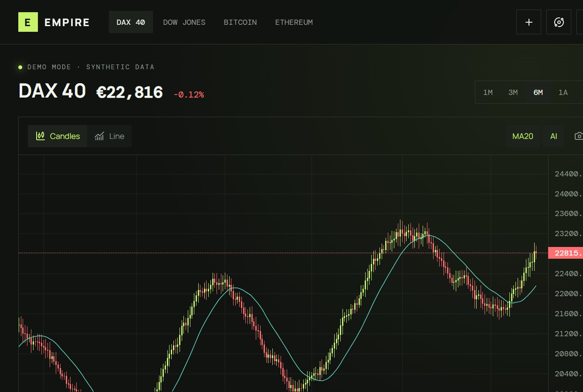583x392 pixels.
Task: Click the "DEMO MODE · SYNTHETIC DATA" status text
Action: pos(91,67)
